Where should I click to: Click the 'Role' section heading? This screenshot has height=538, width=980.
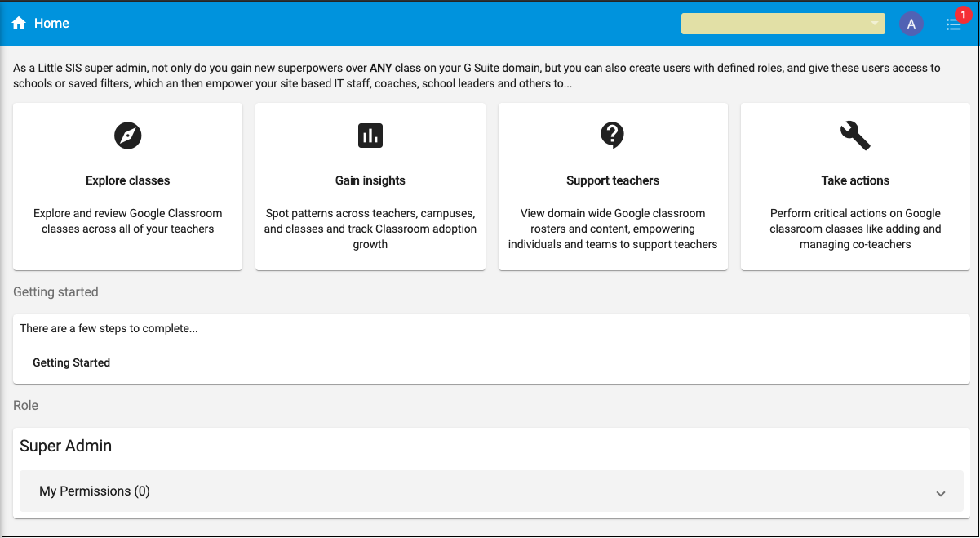[x=25, y=406]
